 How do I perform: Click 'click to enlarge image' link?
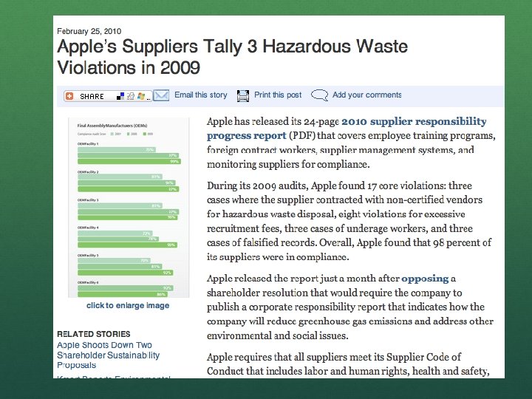pos(128,305)
